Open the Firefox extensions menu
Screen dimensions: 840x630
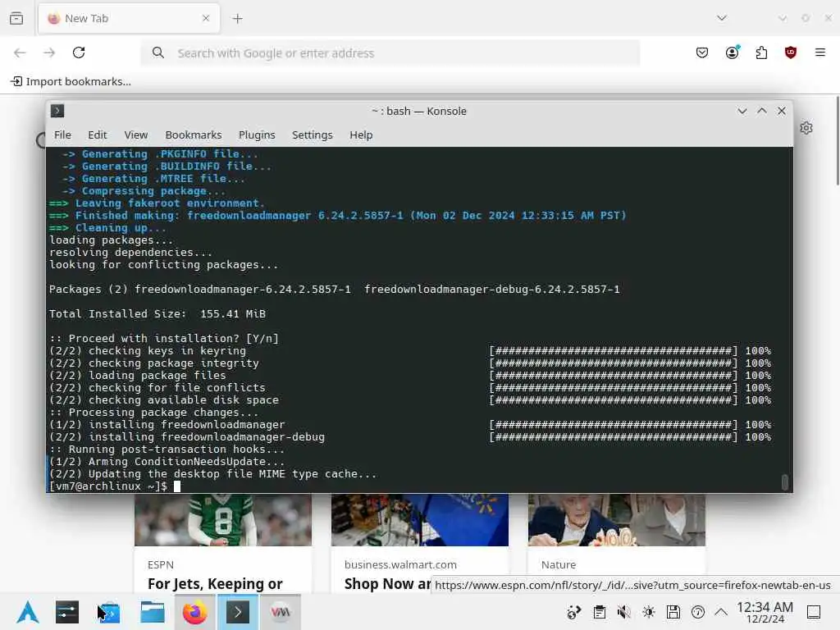tap(761, 52)
